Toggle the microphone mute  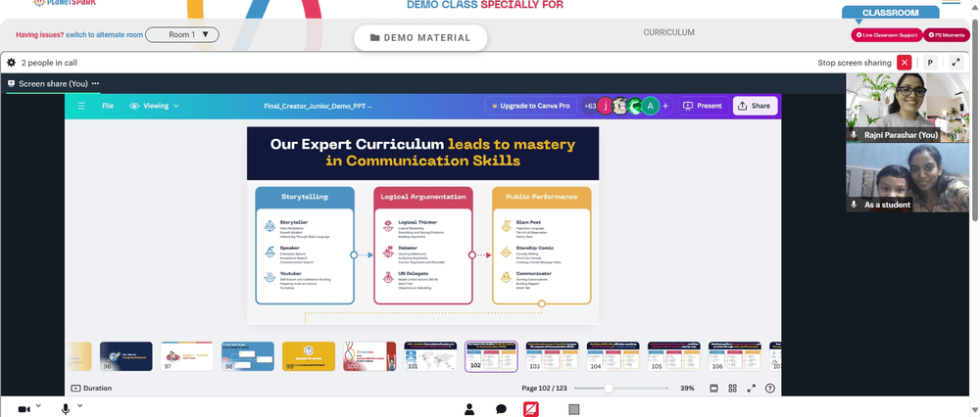pyautogui.click(x=65, y=409)
